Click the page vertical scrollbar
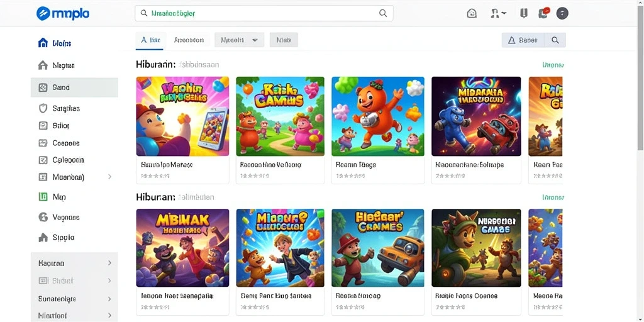The height and width of the screenshot is (322, 644). [x=641, y=78]
